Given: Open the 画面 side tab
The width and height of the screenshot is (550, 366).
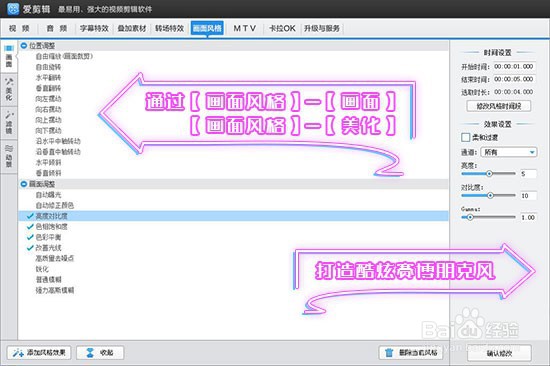Looking at the screenshot, I should 9,57.
